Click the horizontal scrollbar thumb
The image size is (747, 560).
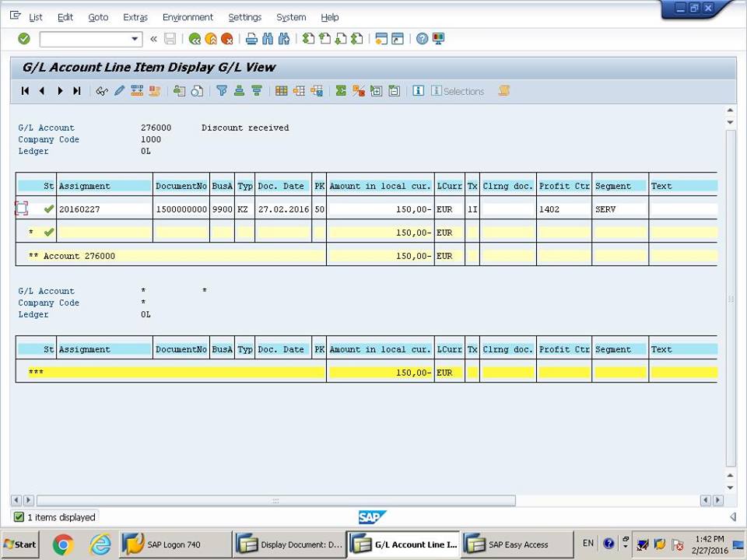(x=275, y=500)
